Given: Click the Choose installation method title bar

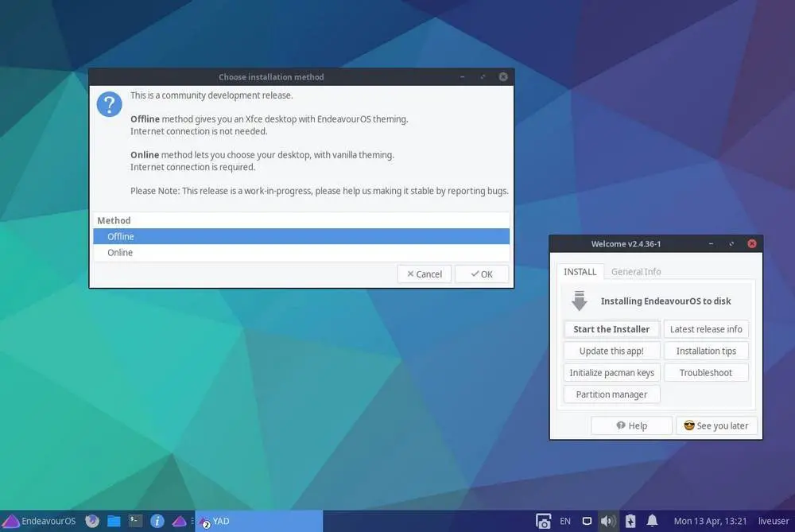Looking at the screenshot, I should point(271,77).
